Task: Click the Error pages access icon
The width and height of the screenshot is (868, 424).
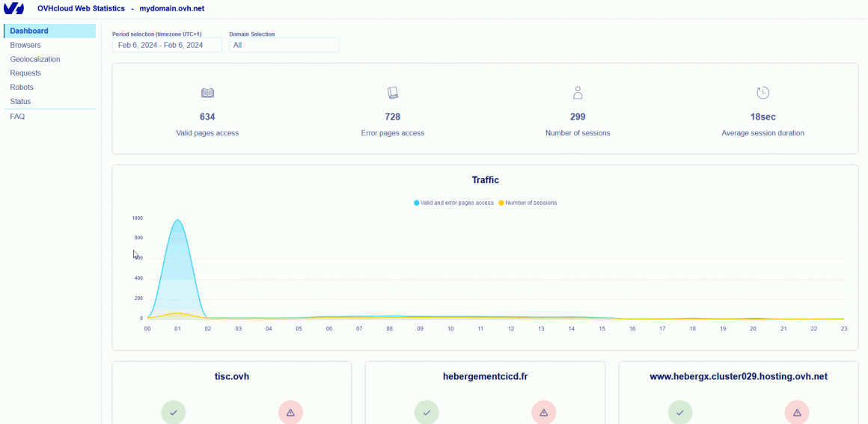Action: [393, 93]
